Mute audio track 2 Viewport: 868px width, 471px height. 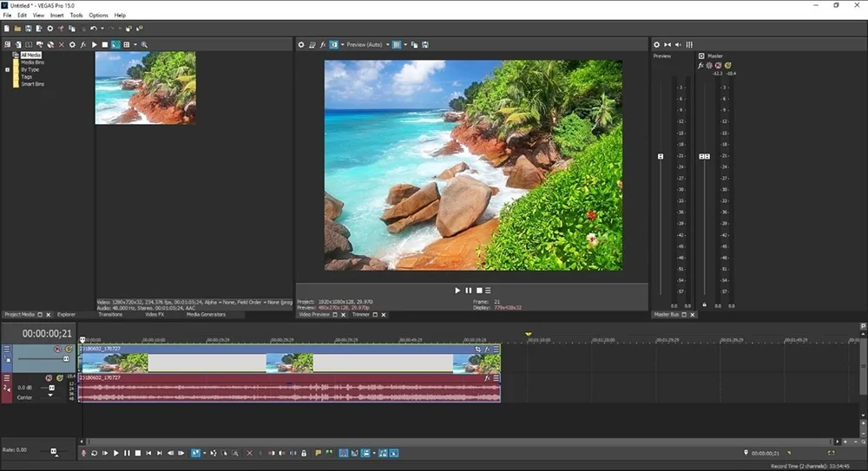pyautogui.click(x=49, y=378)
